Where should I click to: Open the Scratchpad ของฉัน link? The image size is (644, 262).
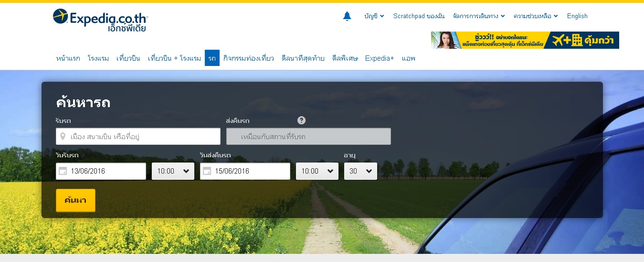[419, 16]
